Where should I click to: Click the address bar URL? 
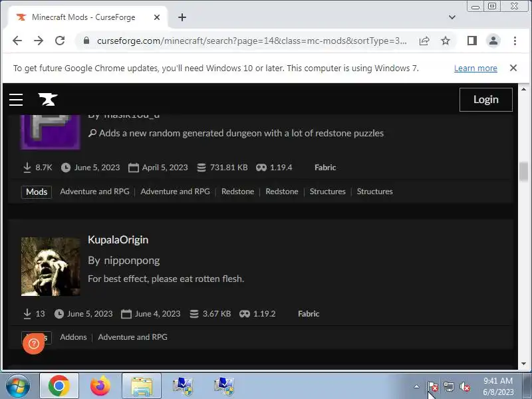(x=251, y=41)
